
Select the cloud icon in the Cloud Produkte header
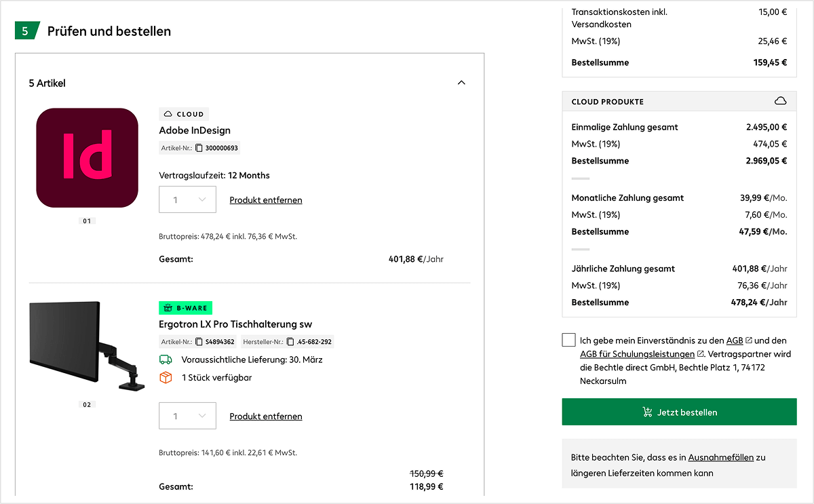point(781,100)
